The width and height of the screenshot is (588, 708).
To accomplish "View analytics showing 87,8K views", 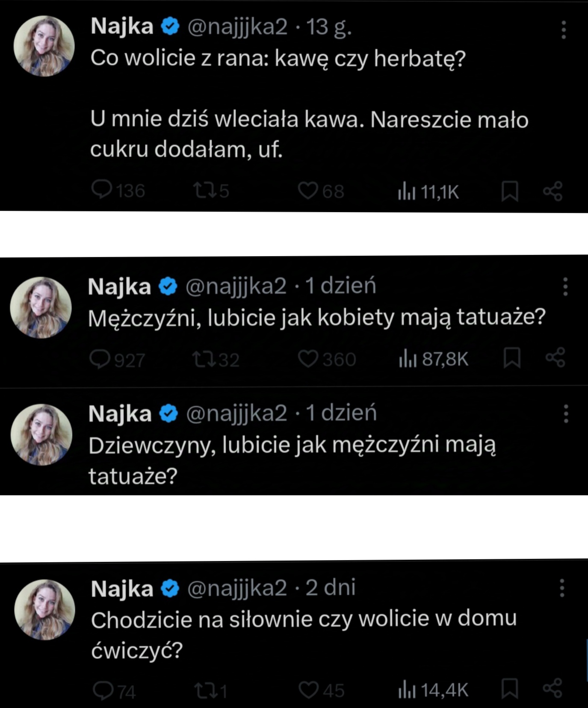I will pyautogui.click(x=434, y=359).
